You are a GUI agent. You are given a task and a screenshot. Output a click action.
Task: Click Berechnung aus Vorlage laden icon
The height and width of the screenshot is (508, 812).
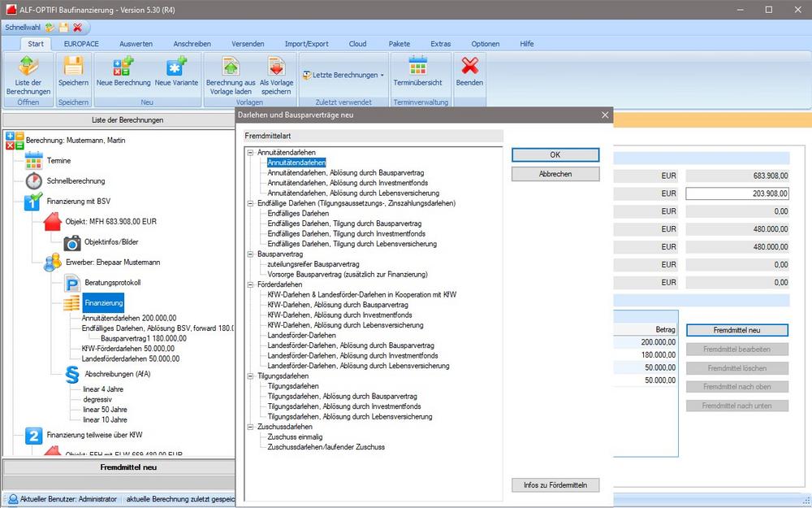(x=231, y=75)
